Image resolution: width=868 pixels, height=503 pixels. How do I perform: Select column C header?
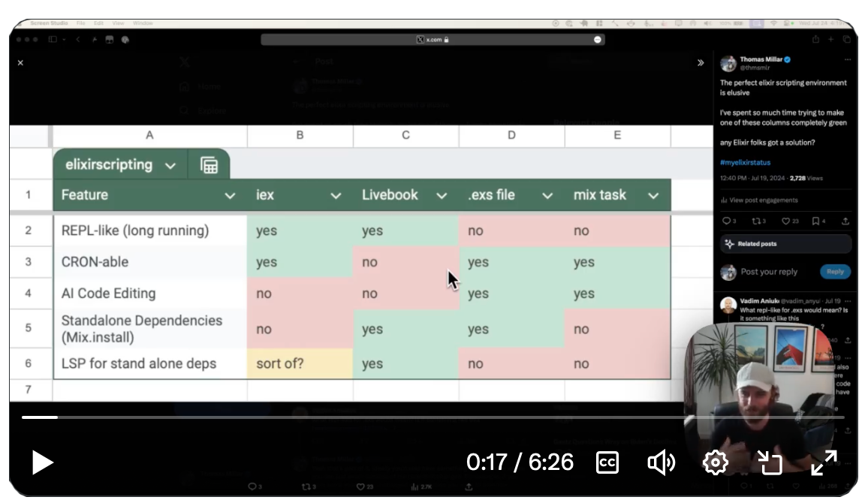(x=405, y=136)
